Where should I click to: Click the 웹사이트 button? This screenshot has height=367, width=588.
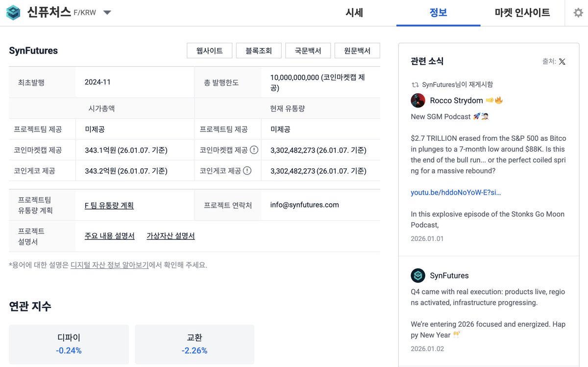pyautogui.click(x=209, y=51)
